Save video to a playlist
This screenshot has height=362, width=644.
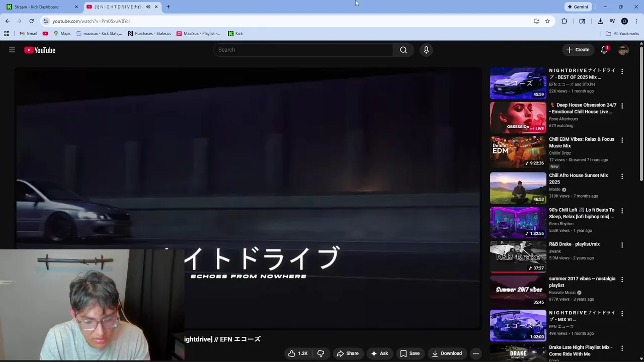click(x=410, y=353)
